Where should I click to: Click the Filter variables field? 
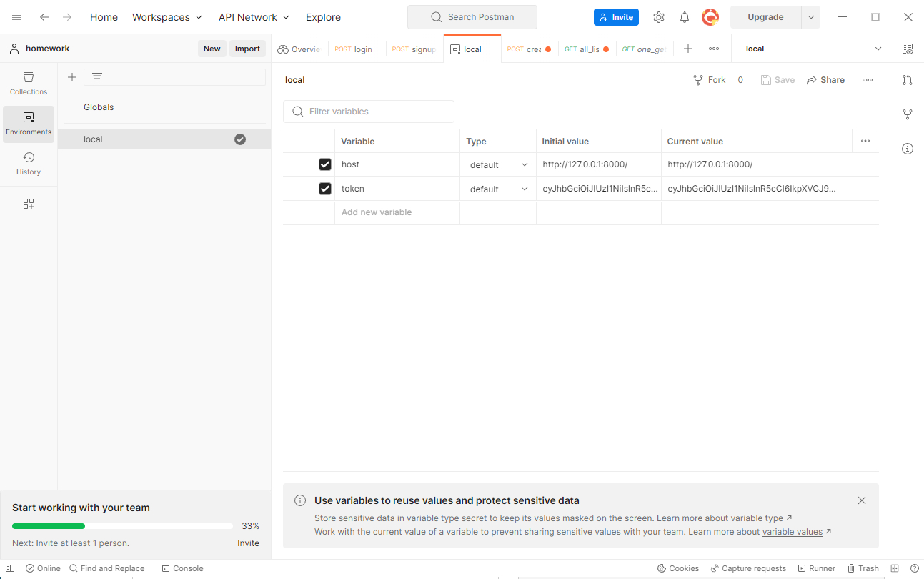[x=369, y=112]
